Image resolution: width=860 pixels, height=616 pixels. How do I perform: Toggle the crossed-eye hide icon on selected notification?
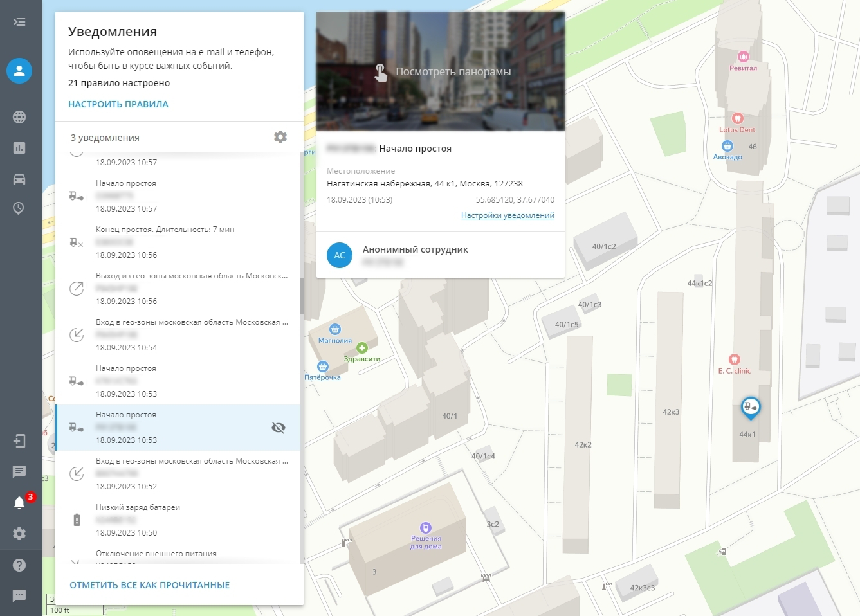coord(279,428)
